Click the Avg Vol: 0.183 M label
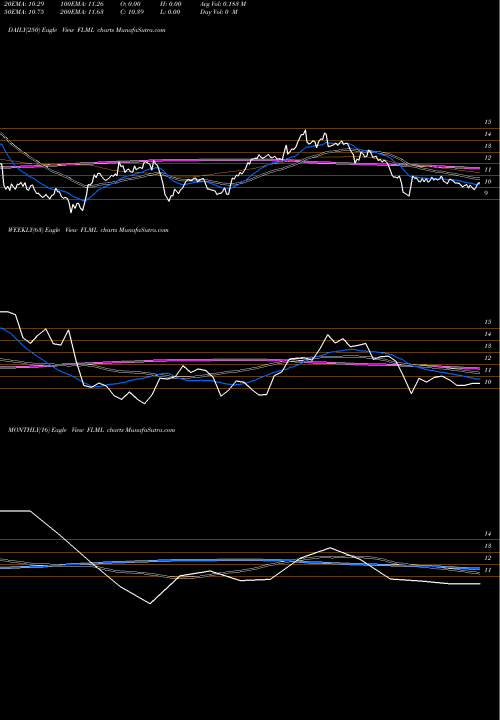 pos(223,4)
